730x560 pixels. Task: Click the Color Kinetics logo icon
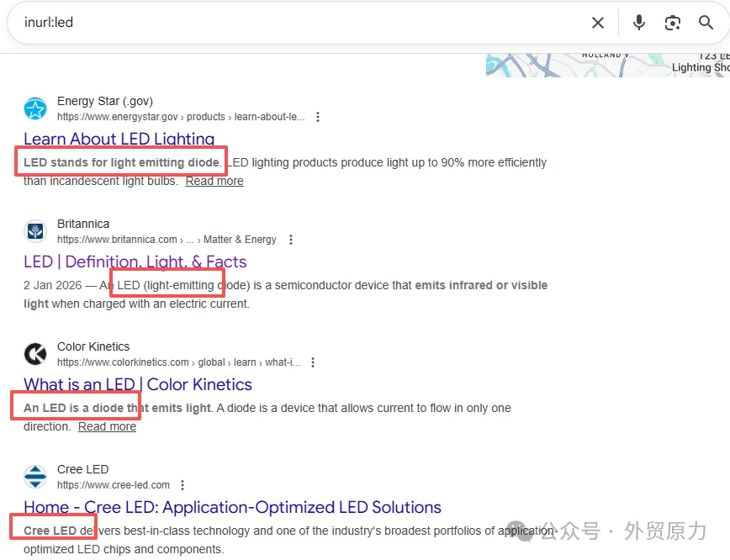pos(35,354)
